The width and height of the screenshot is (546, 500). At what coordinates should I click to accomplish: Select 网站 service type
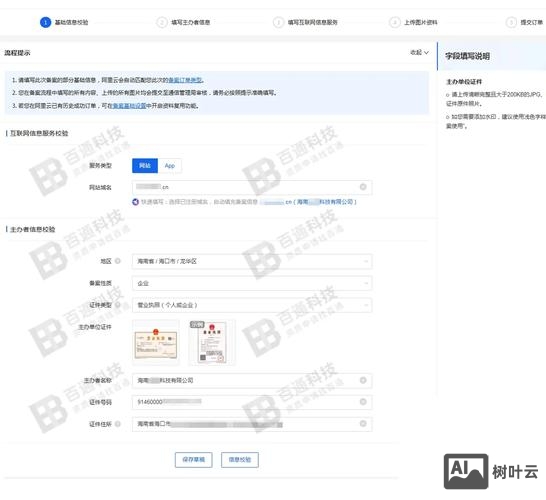pos(145,166)
